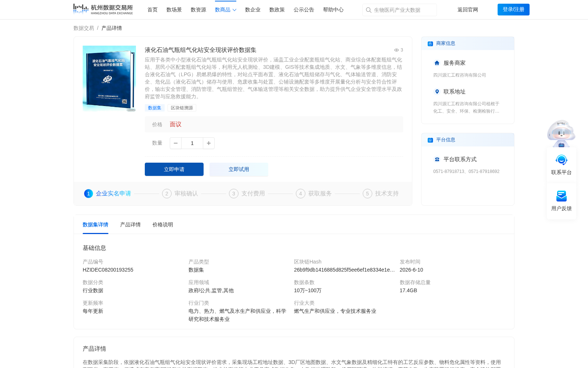Click the 数据交易 breadcrumb link
This screenshot has height=368, width=588.
coord(84,28)
